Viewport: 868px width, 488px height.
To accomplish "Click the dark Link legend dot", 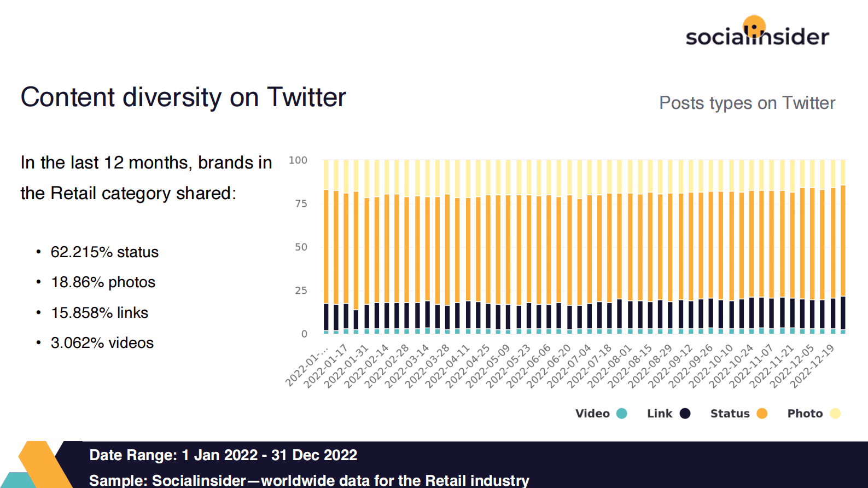I will click(685, 414).
